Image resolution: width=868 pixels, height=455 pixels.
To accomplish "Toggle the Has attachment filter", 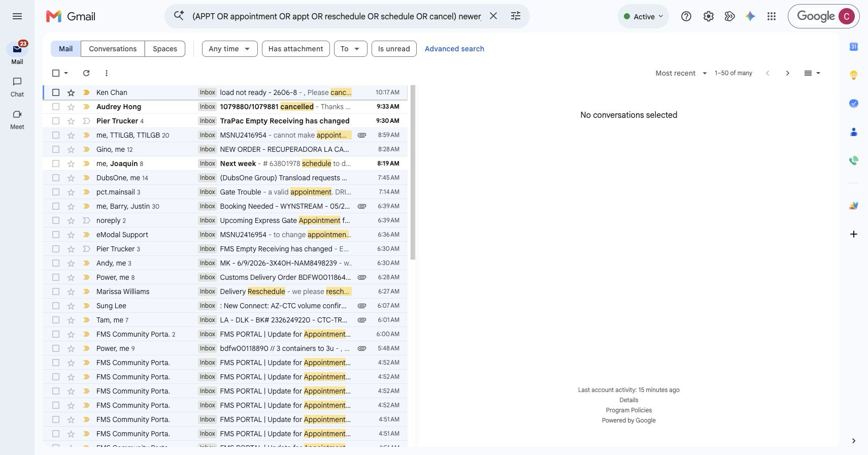I will [x=295, y=49].
